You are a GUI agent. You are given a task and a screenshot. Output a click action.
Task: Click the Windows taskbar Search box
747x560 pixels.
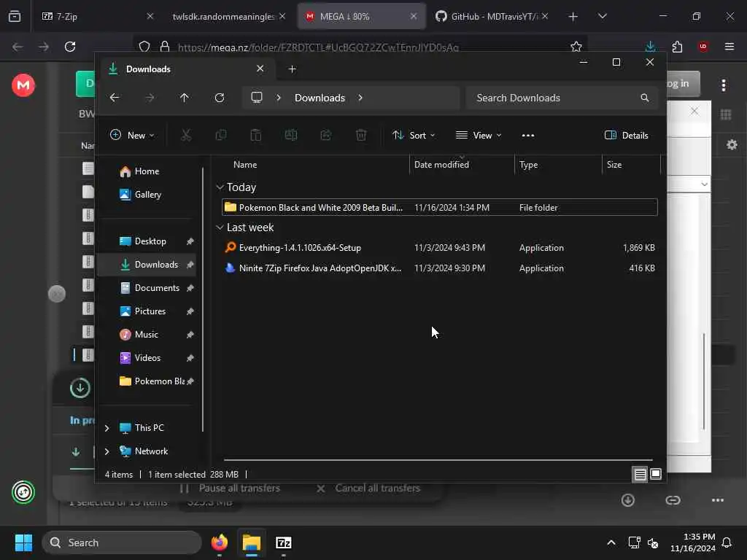coord(122,542)
